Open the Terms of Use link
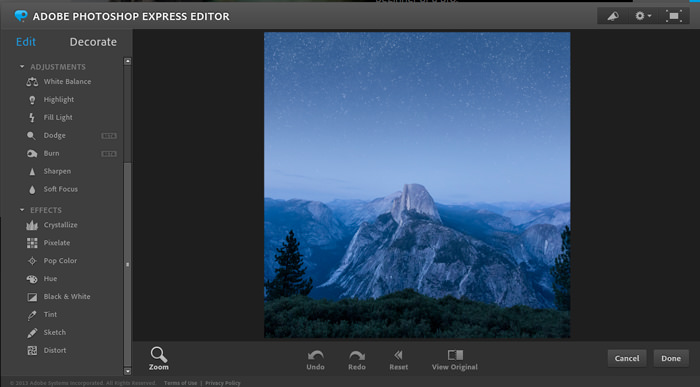The image size is (700, 387). [x=180, y=383]
